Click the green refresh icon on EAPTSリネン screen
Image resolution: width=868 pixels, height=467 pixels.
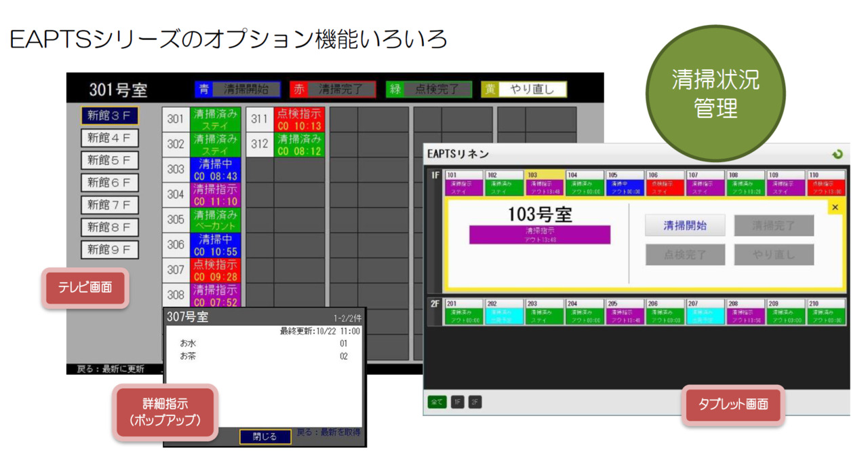(840, 154)
